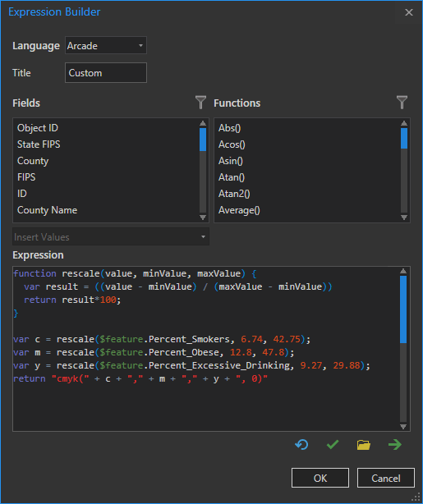This screenshot has height=504, width=423.
Task: Expand the Insert Values dropdown
Action: click(x=111, y=237)
